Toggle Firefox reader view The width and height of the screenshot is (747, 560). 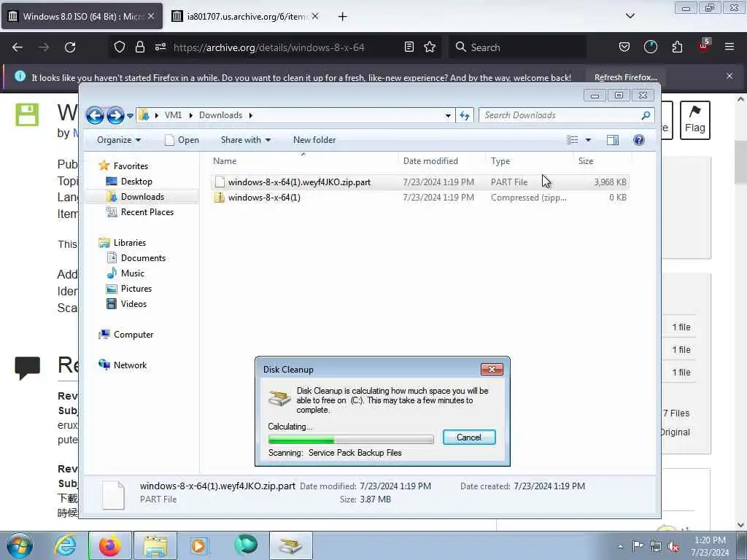[x=409, y=47]
